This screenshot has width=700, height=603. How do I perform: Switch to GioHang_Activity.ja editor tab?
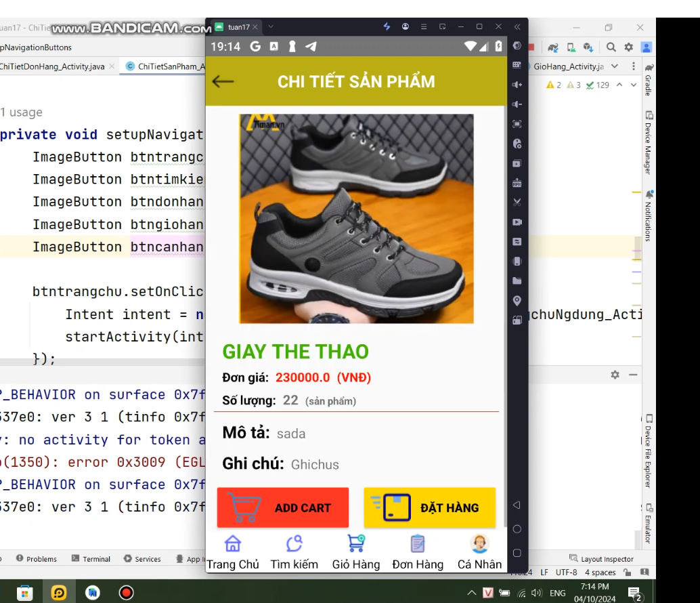[568, 66]
